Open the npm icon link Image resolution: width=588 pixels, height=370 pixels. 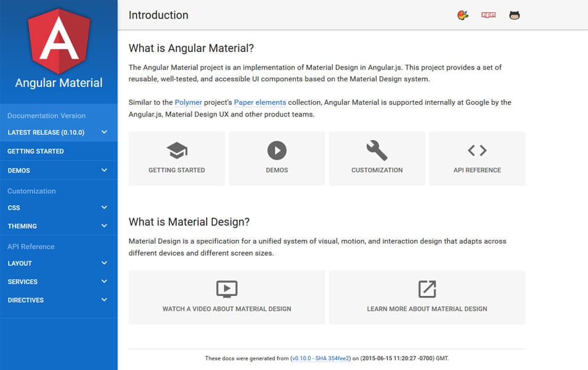tap(488, 15)
